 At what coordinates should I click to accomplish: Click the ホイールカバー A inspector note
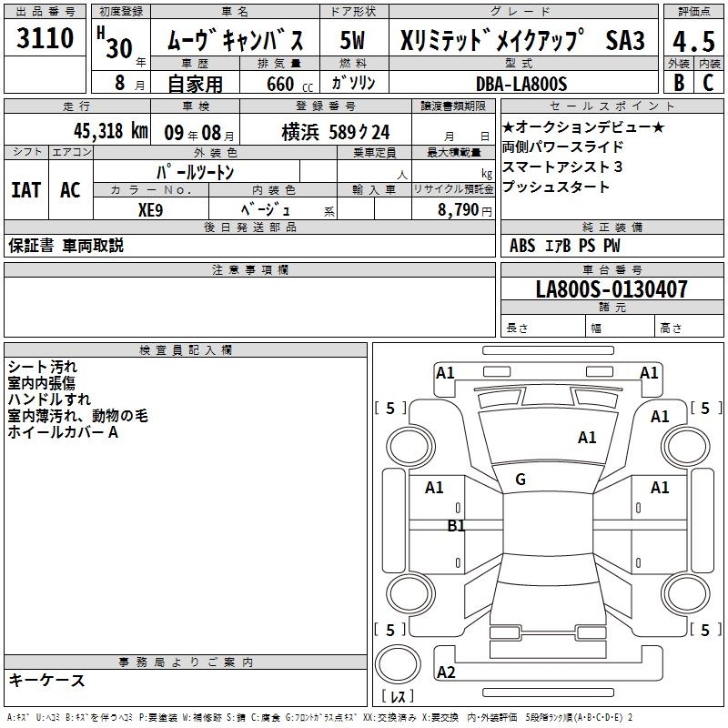point(63,432)
